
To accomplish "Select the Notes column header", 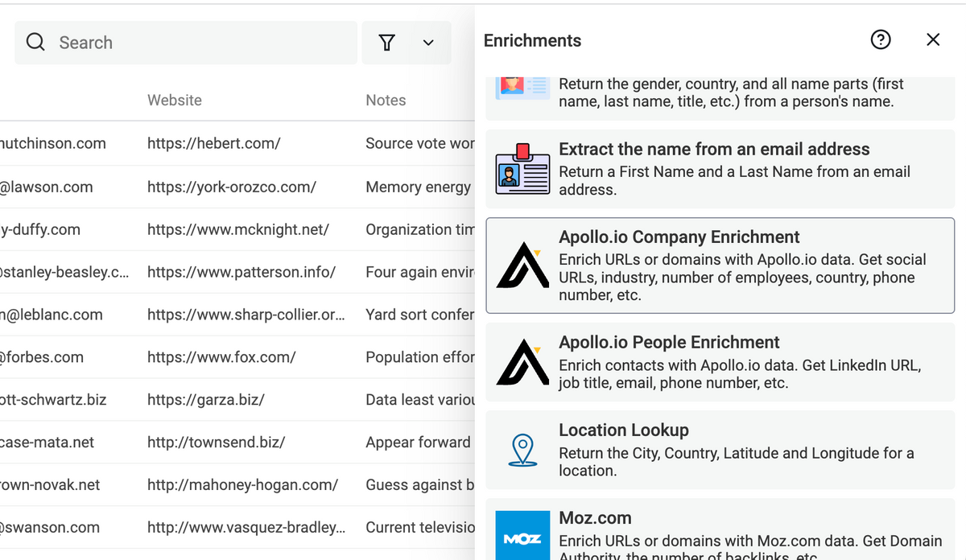I will pyautogui.click(x=386, y=101).
